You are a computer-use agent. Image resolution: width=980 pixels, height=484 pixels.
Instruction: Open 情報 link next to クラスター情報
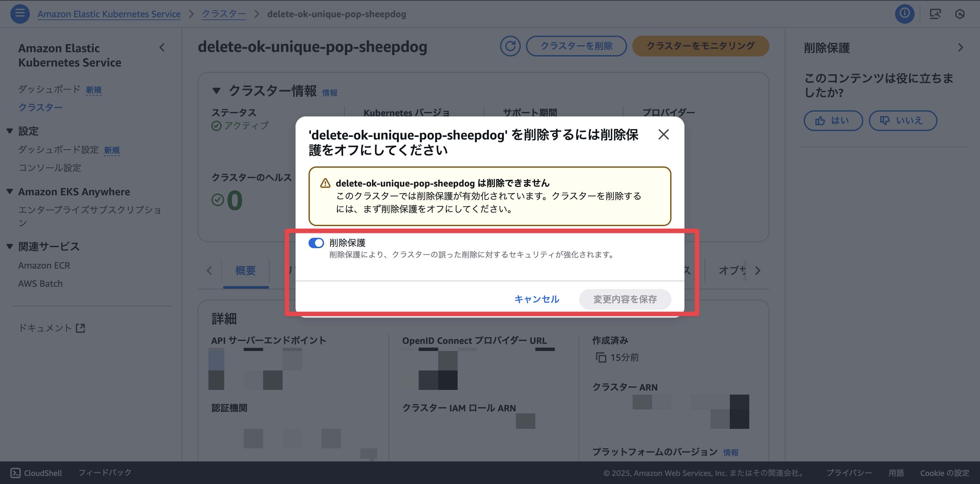click(x=330, y=92)
